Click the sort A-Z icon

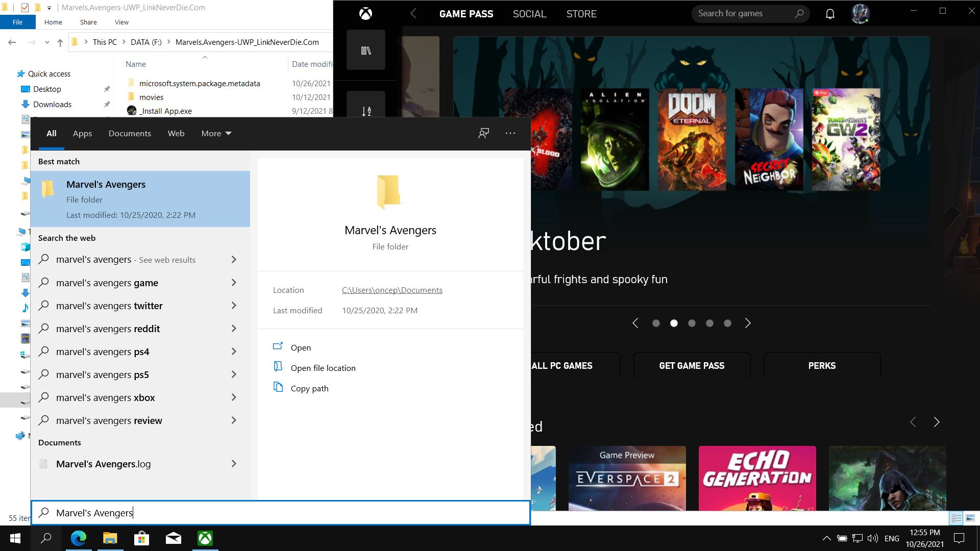click(x=365, y=110)
